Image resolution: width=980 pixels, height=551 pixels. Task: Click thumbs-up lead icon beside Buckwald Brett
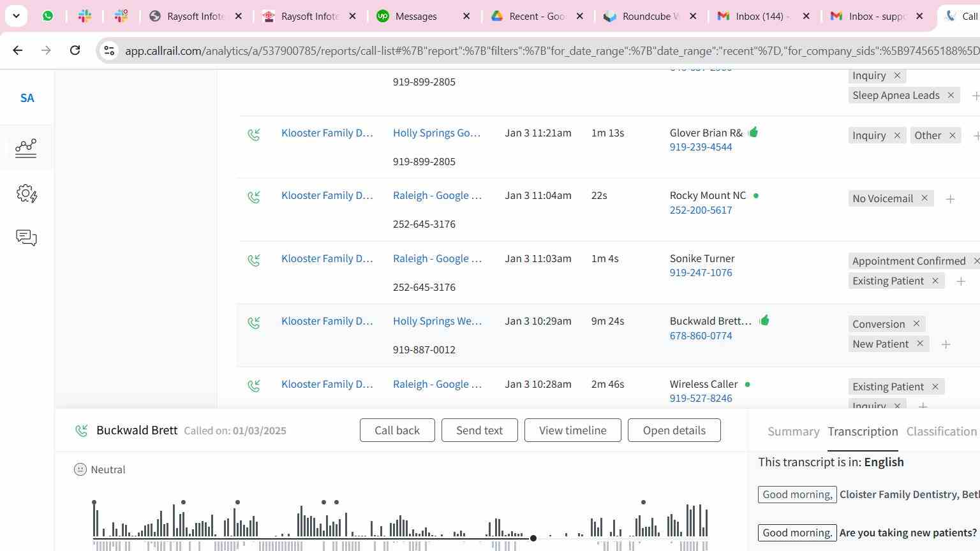[x=764, y=320]
